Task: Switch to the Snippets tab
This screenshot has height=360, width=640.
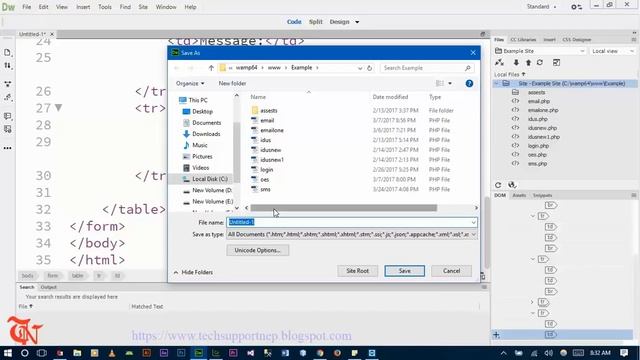Action: click(x=542, y=196)
